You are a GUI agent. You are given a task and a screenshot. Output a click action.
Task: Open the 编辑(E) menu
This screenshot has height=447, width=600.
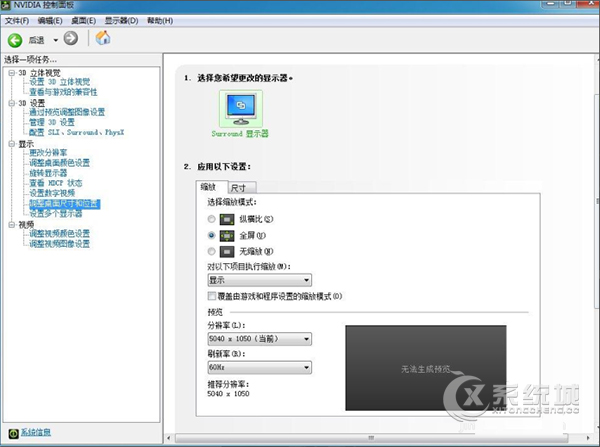click(x=50, y=21)
